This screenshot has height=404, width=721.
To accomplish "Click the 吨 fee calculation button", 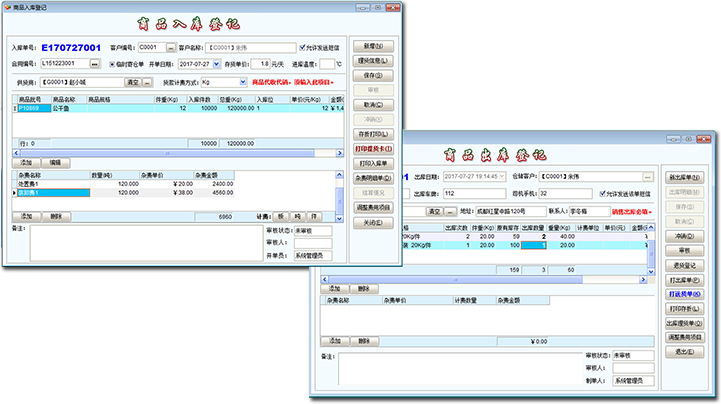I will pos(298,216).
